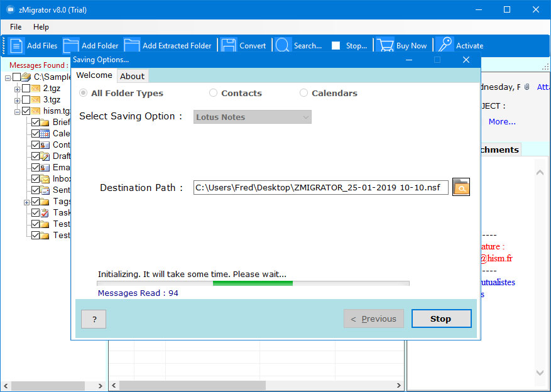Click the Stop button in Saving Options

click(x=441, y=318)
